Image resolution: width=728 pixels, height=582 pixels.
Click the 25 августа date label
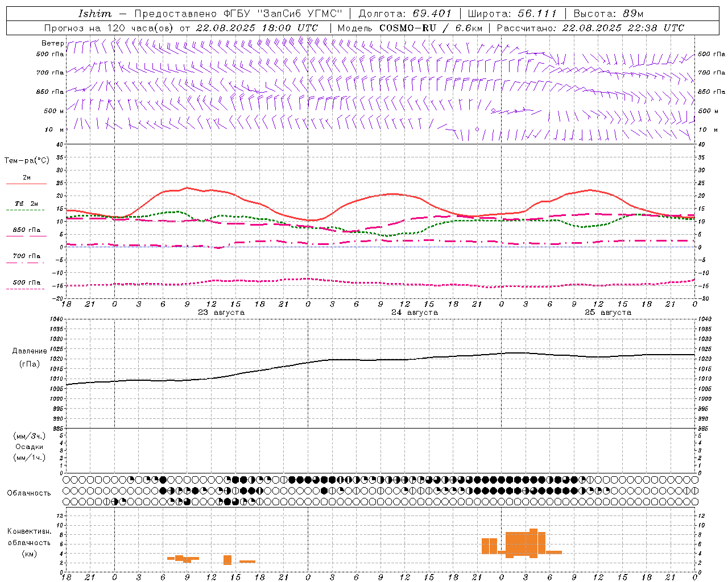(x=608, y=313)
